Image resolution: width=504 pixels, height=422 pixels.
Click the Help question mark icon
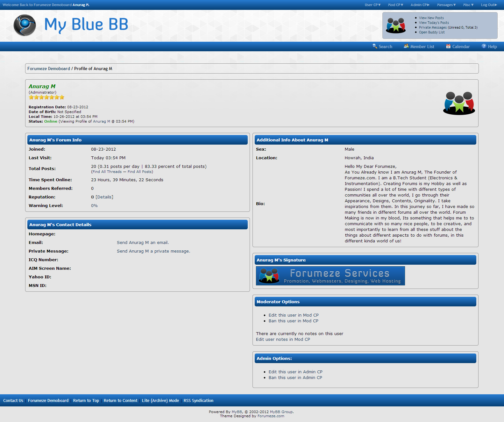[484, 46]
